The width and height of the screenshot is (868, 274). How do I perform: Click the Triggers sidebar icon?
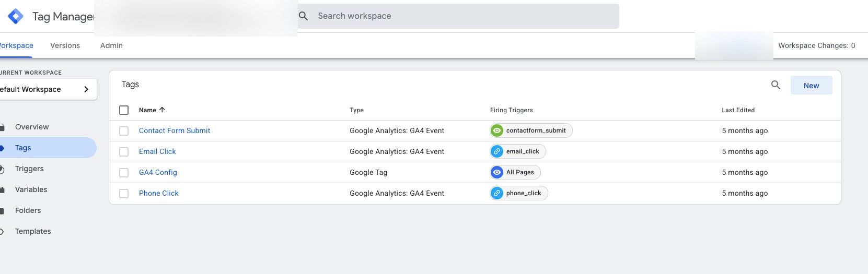(2, 169)
